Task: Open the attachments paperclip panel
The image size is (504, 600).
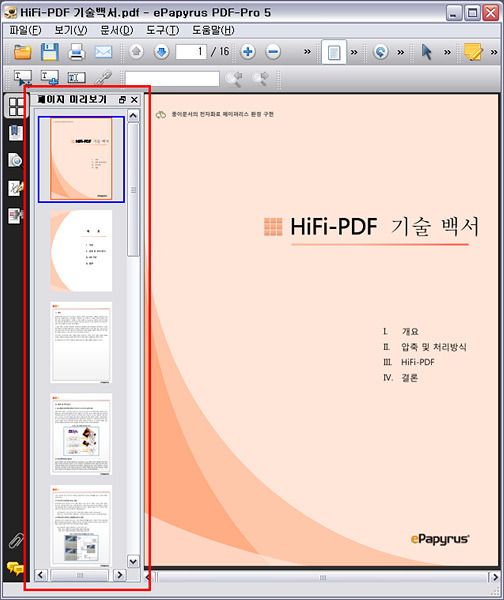Action: click(x=16, y=541)
